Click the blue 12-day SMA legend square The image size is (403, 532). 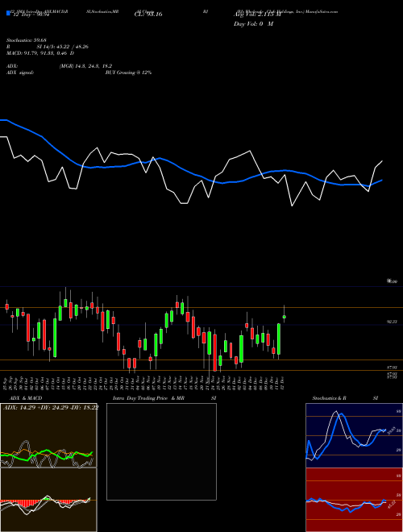tap(9, 13)
